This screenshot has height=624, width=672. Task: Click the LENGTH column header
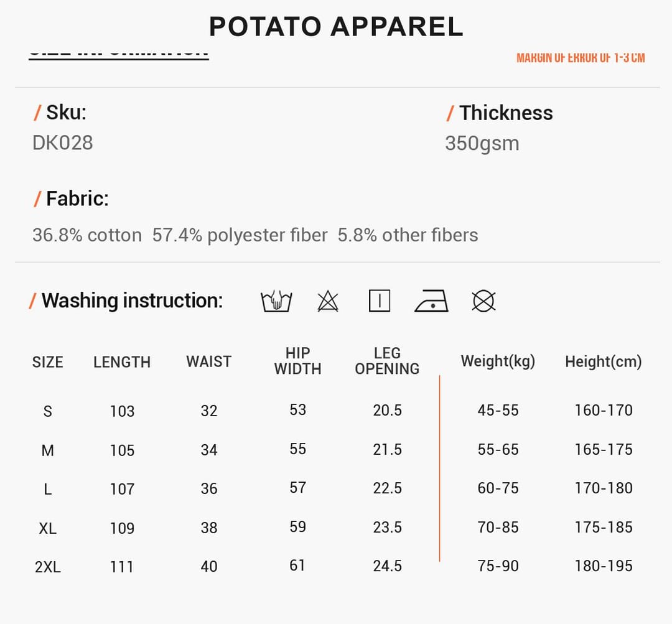[x=122, y=362]
